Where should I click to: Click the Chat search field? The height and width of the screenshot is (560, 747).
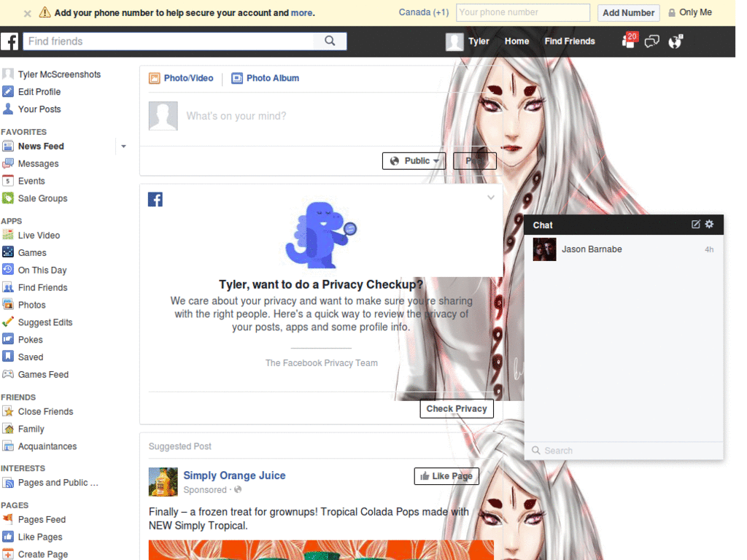(x=624, y=451)
